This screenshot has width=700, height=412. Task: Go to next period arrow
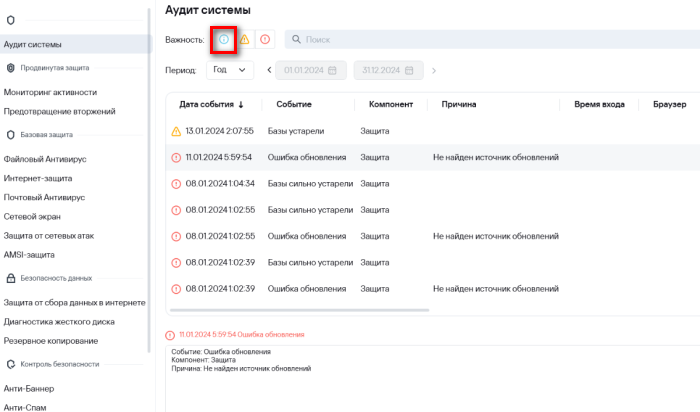coord(433,71)
